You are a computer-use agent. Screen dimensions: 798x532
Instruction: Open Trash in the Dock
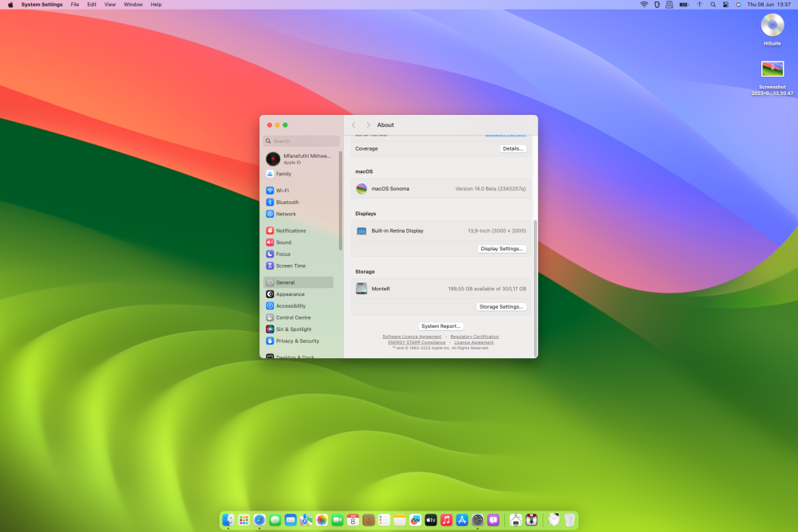[x=570, y=520]
